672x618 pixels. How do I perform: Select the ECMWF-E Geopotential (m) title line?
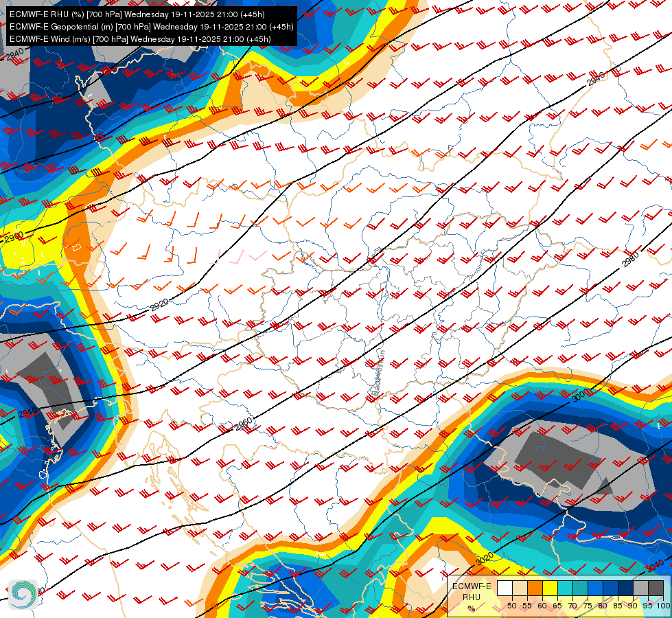151,27
